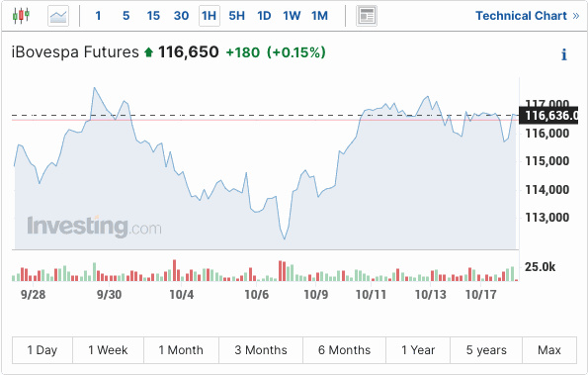Select the 1W interval
Screen dimensions: 588x375
click(x=292, y=16)
